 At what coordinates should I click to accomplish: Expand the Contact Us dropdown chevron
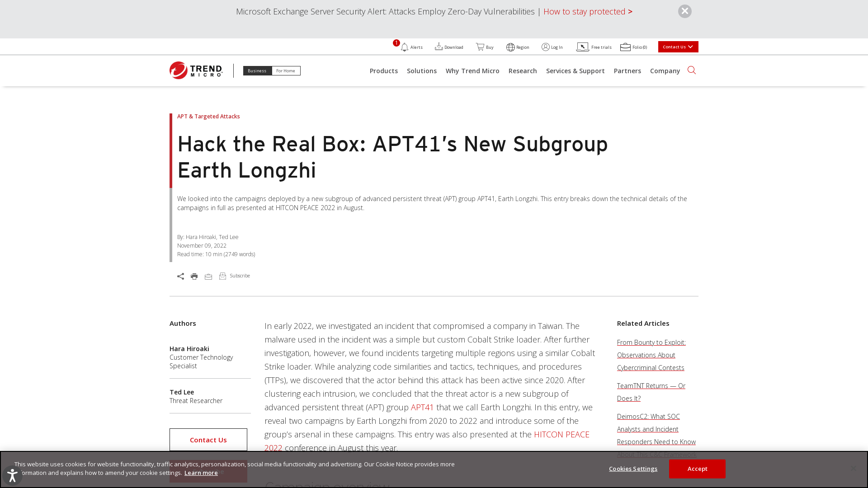click(690, 47)
